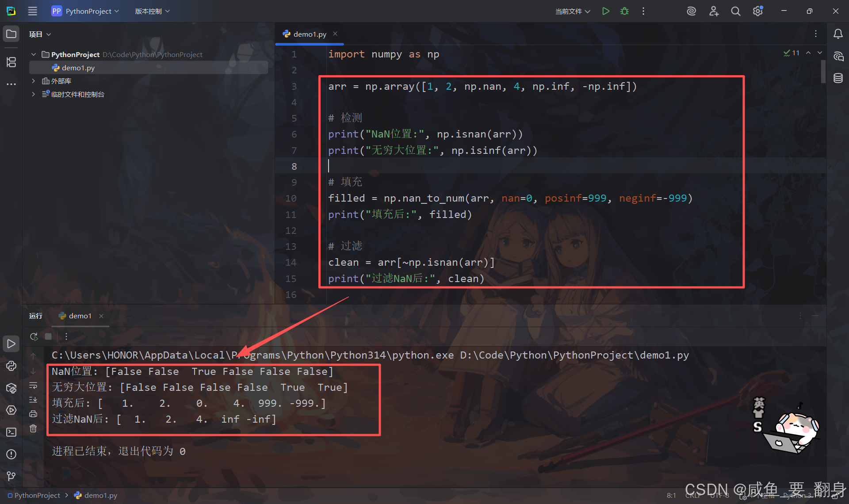Open IDE settings gear icon

coord(757,11)
